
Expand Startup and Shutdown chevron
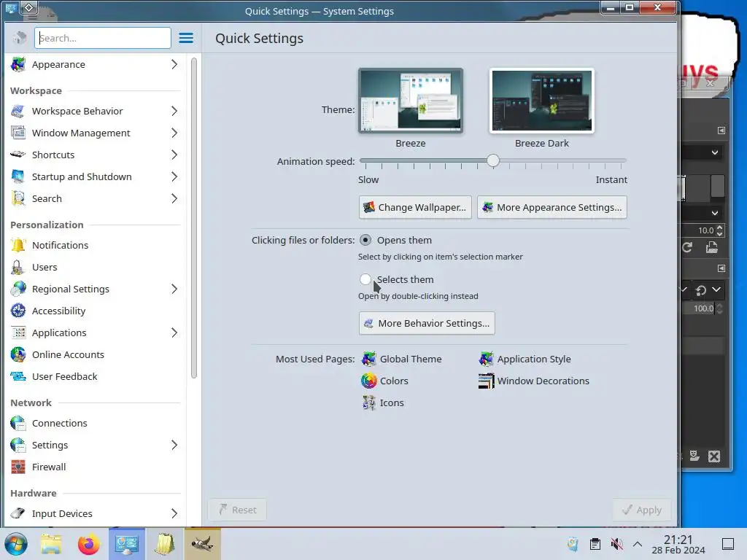click(x=174, y=176)
